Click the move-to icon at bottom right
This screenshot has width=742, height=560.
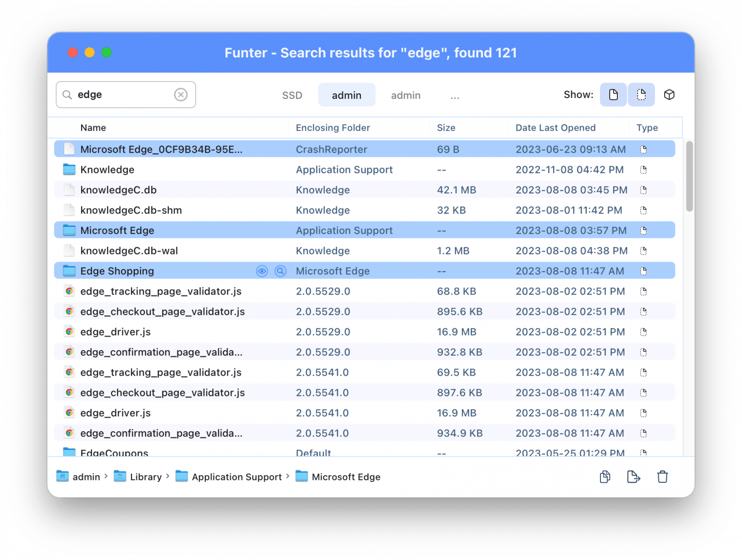coord(633,476)
